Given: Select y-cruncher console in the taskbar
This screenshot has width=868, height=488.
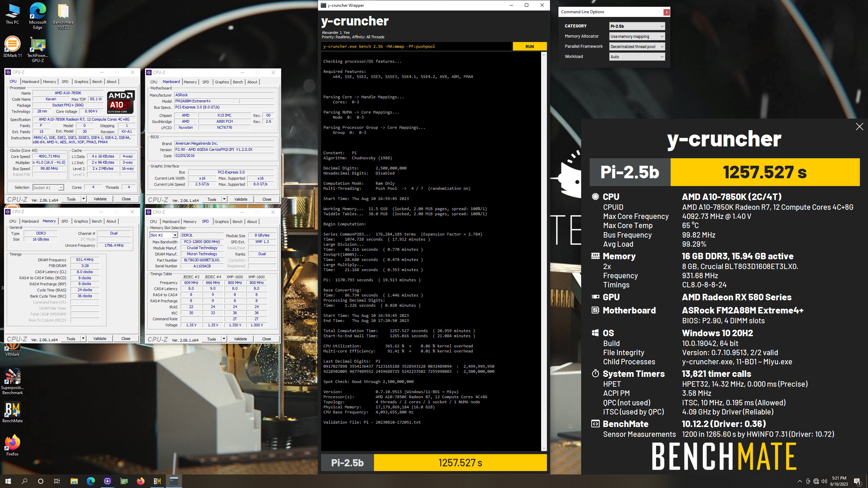Looking at the screenshot, I should [x=174, y=481].
